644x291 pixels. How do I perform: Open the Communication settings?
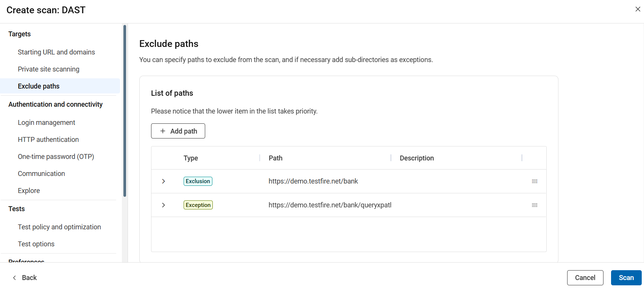coord(41,173)
